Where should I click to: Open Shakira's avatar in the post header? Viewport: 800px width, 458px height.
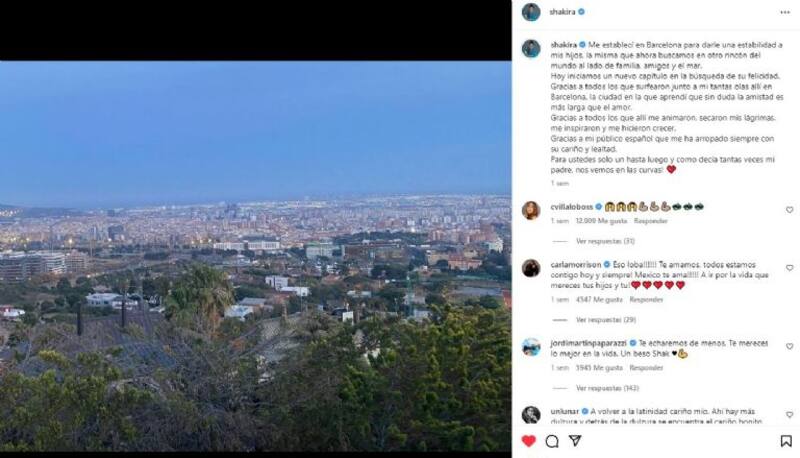point(531,12)
